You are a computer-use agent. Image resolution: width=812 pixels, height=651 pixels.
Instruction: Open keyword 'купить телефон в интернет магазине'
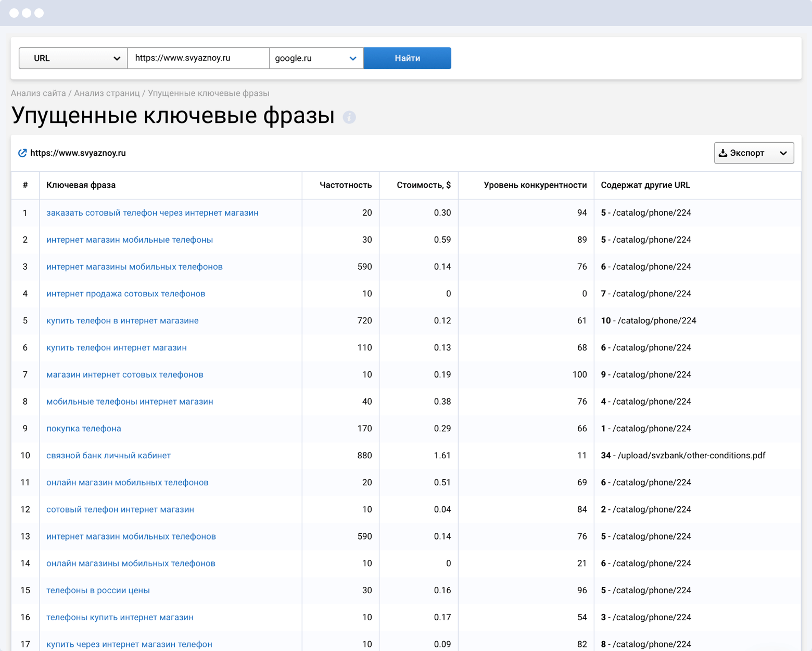coord(122,321)
